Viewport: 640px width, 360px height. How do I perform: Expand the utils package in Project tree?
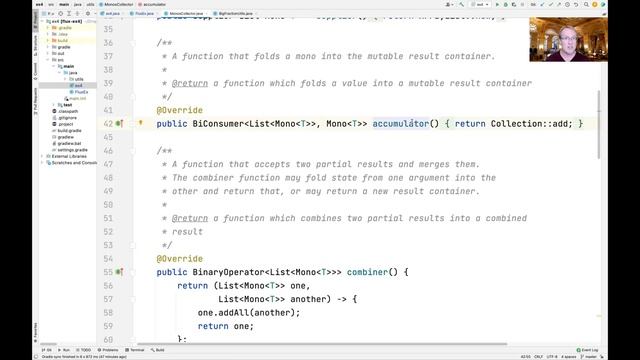(65, 79)
